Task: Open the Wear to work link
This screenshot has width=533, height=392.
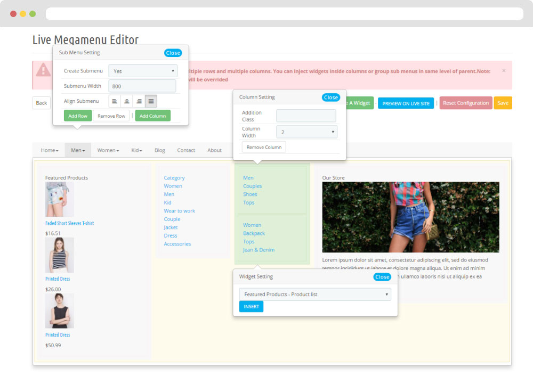Action: tap(180, 211)
